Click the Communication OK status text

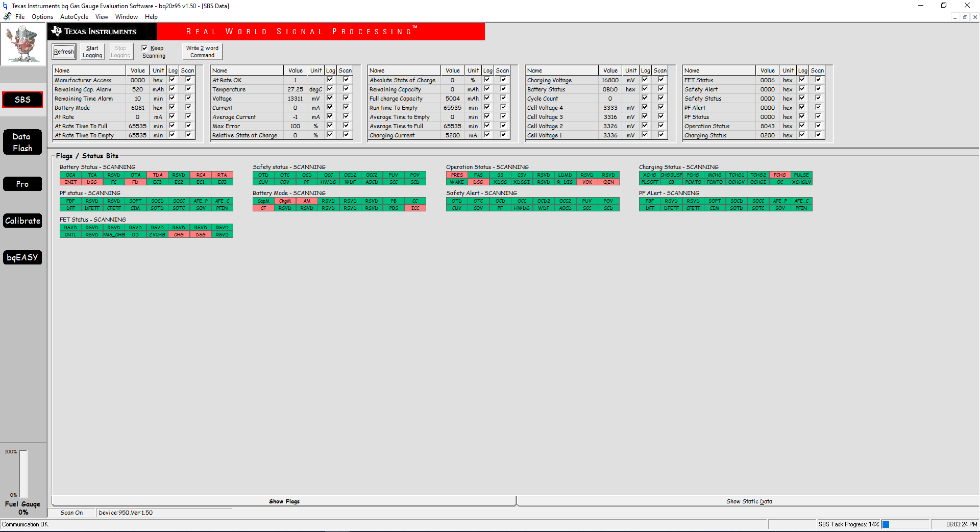(26, 524)
